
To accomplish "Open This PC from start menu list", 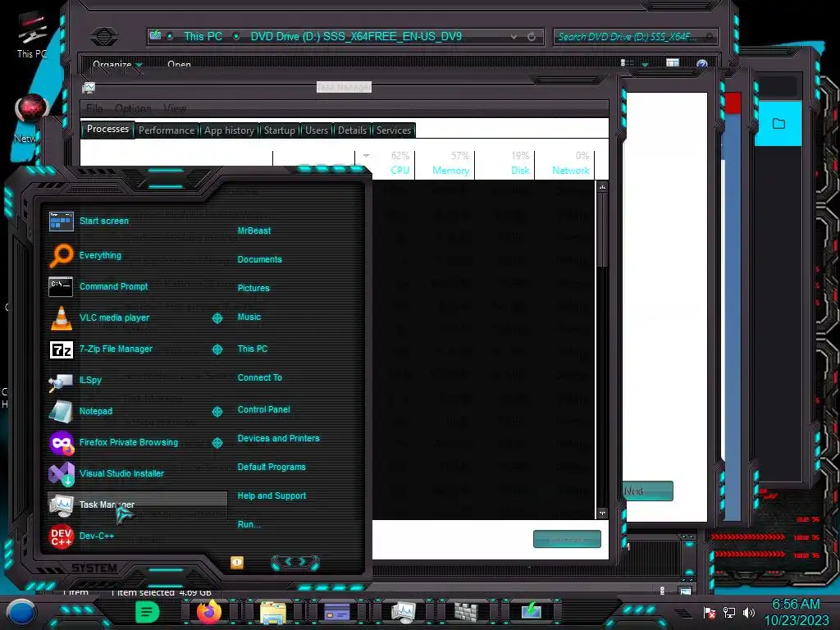I will (253, 349).
